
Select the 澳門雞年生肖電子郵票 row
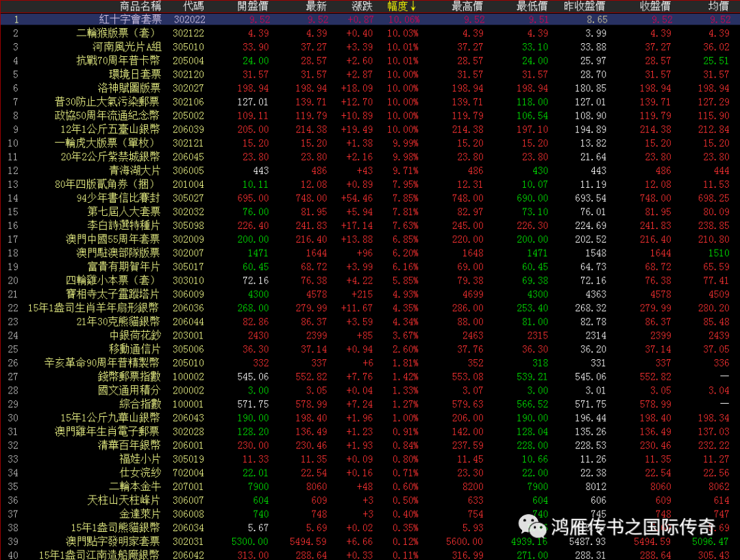tap(370, 432)
